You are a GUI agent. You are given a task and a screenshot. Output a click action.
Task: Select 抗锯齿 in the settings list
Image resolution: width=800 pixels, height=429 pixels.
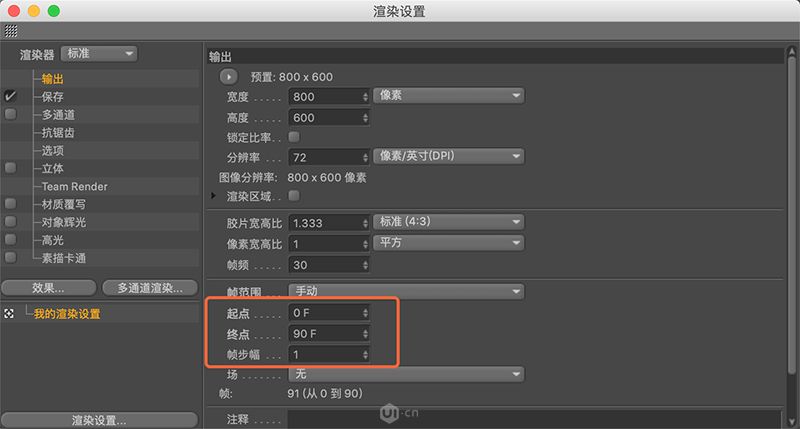point(58,133)
